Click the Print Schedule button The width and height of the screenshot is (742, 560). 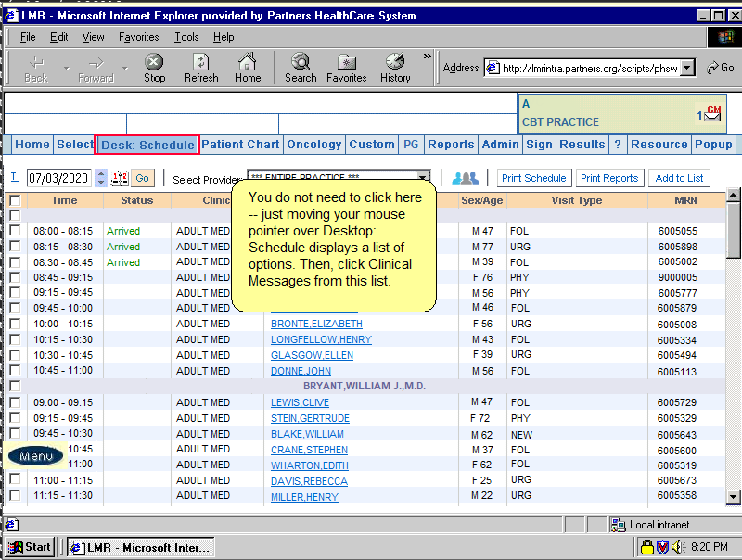click(x=533, y=178)
